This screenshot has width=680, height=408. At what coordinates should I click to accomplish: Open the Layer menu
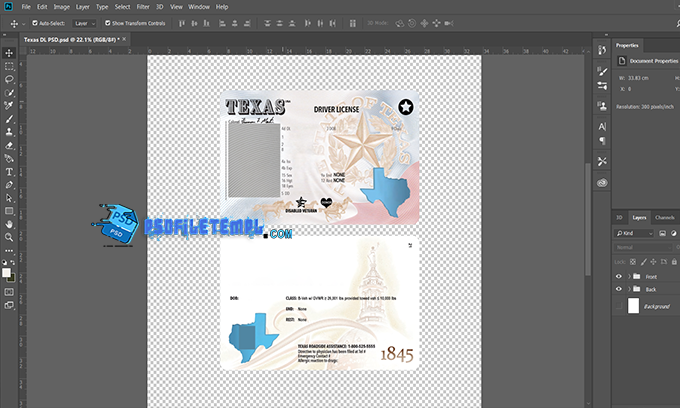pos(82,7)
